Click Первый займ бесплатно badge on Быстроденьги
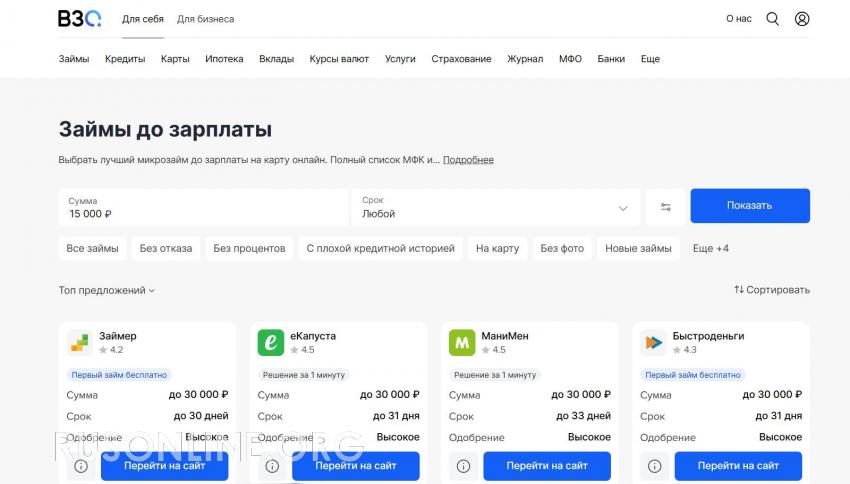Screen dimensions: 850x484 693,375
